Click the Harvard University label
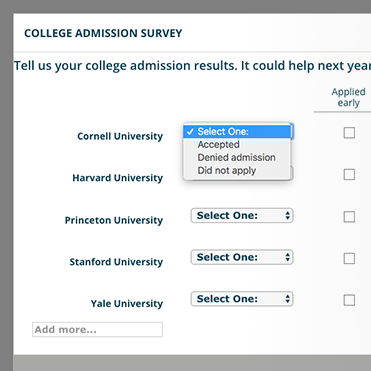The image size is (371, 371). click(118, 178)
